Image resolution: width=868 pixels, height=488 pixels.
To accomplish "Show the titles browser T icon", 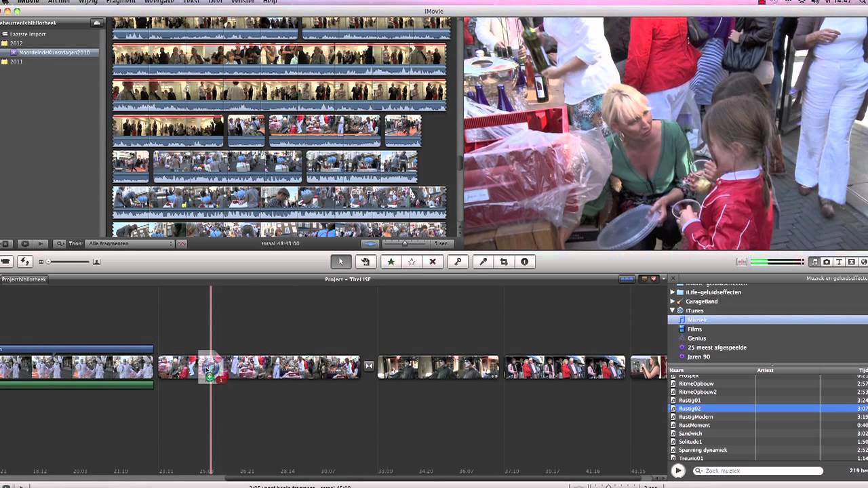I will pyautogui.click(x=839, y=262).
